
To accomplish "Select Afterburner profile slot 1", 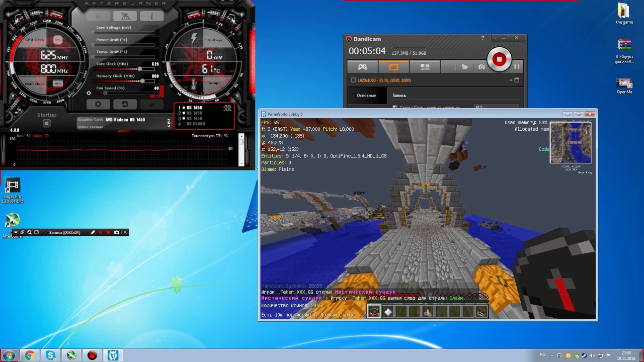I will (190, 108).
